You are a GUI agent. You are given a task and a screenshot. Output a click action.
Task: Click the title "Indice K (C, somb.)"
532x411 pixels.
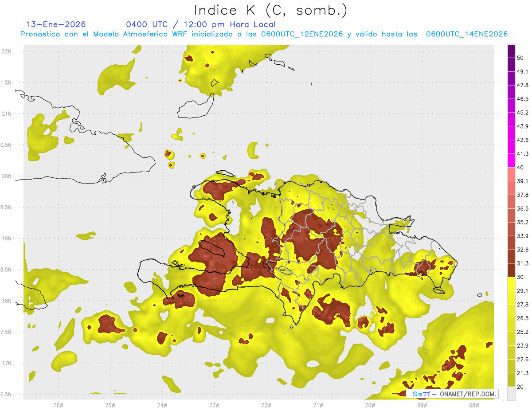[271, 10]
